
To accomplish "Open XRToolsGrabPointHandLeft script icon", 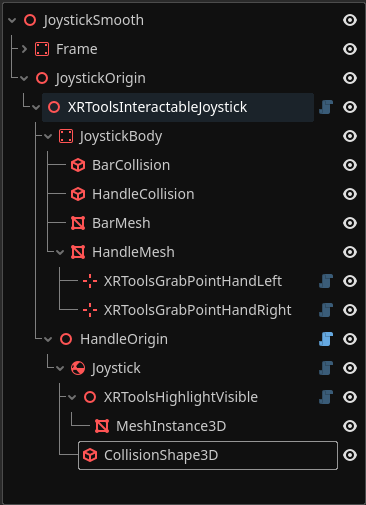I will 326,281.
